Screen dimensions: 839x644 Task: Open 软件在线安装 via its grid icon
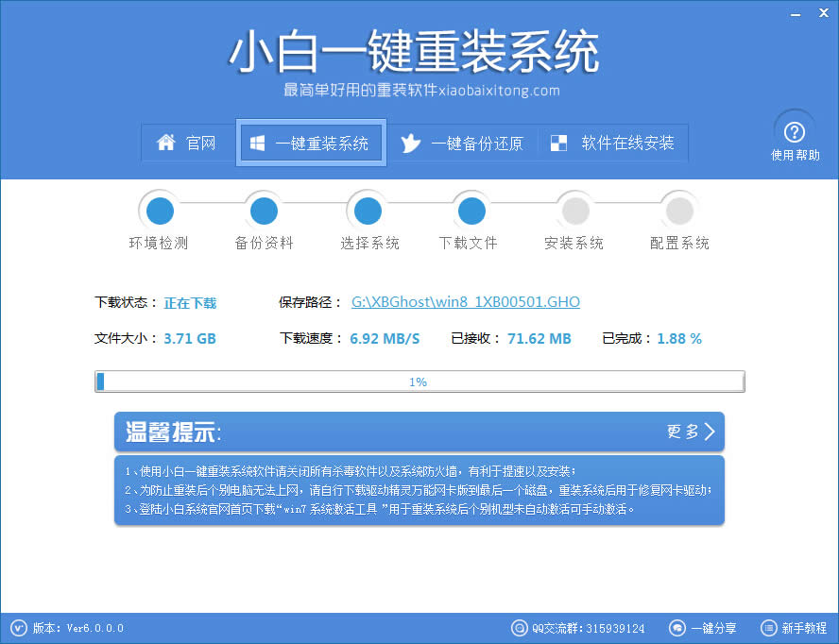[x=557, y=143]
